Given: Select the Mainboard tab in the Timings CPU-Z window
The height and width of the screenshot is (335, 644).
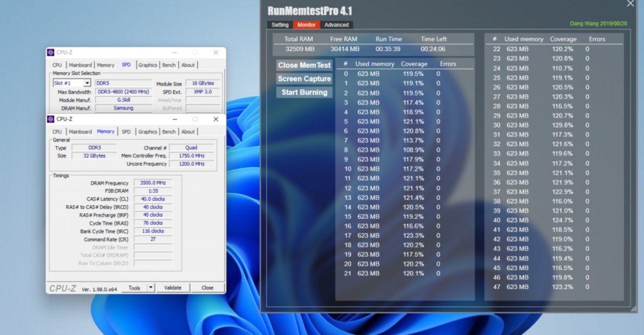Looking at the screenshot, I should pyautogui.click(x=80, y=132).
